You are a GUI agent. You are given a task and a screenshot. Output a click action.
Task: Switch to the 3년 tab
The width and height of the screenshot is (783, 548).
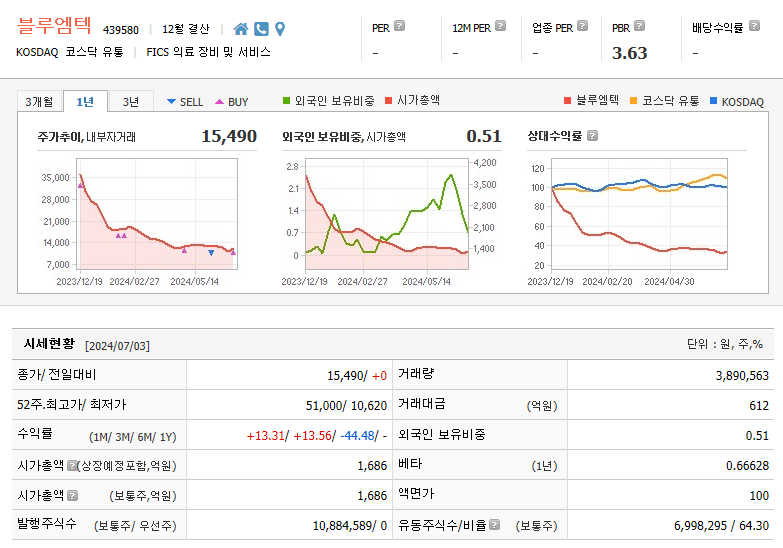click(x=131, y=101)
